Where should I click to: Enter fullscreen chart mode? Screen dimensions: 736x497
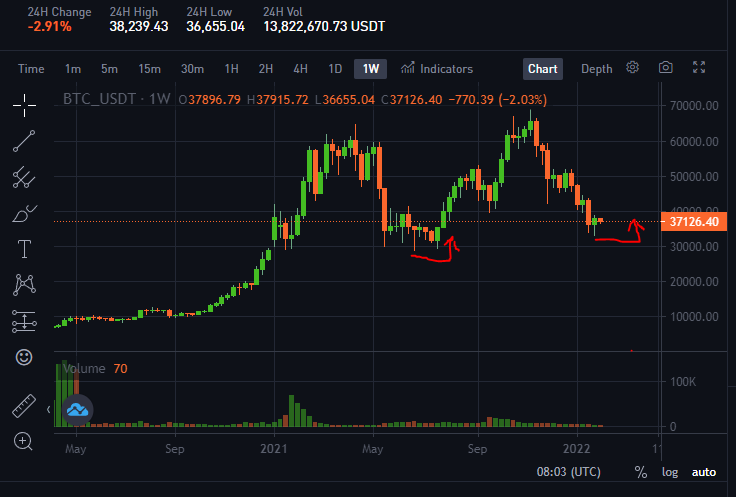(699, 68)
